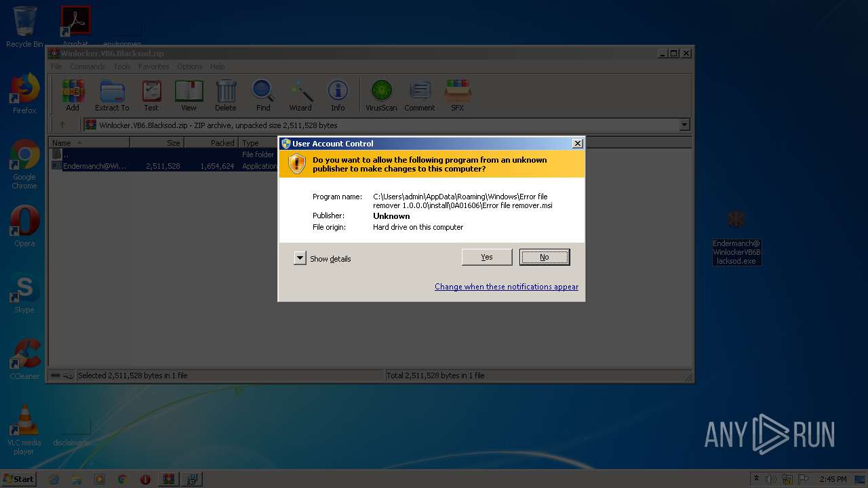
Task: Click volume icon in system tray
Action: tap(771, 479)
